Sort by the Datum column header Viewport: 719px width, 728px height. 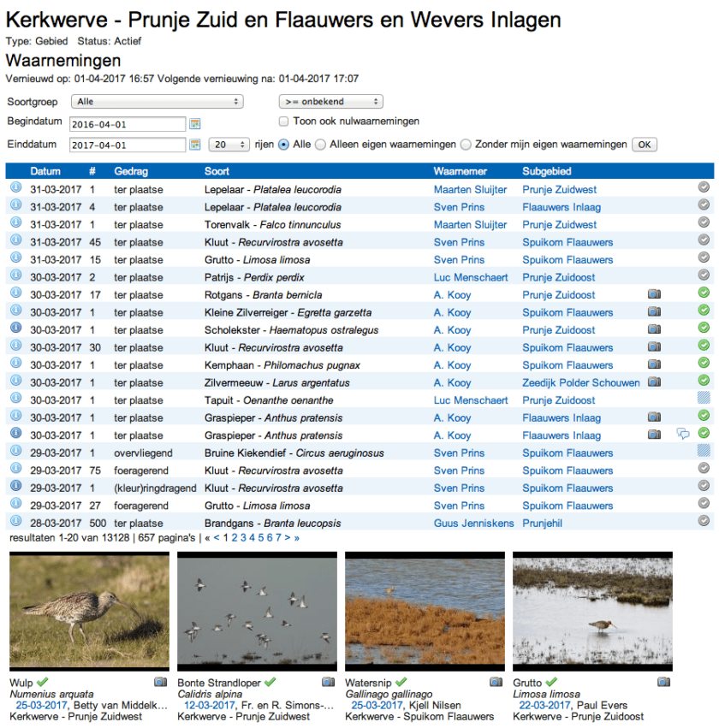(x=45, y=171)
